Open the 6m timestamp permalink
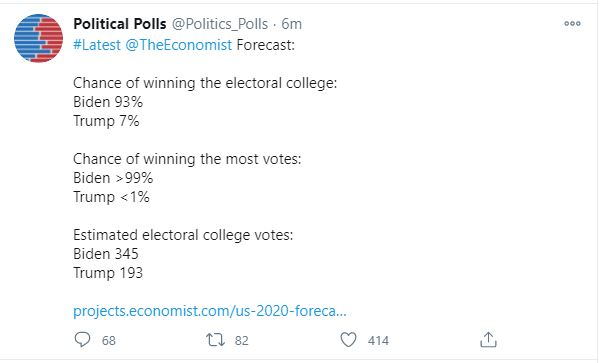This screenshot has width=604, height=363. pyautogui.click(x=291, y=24)
